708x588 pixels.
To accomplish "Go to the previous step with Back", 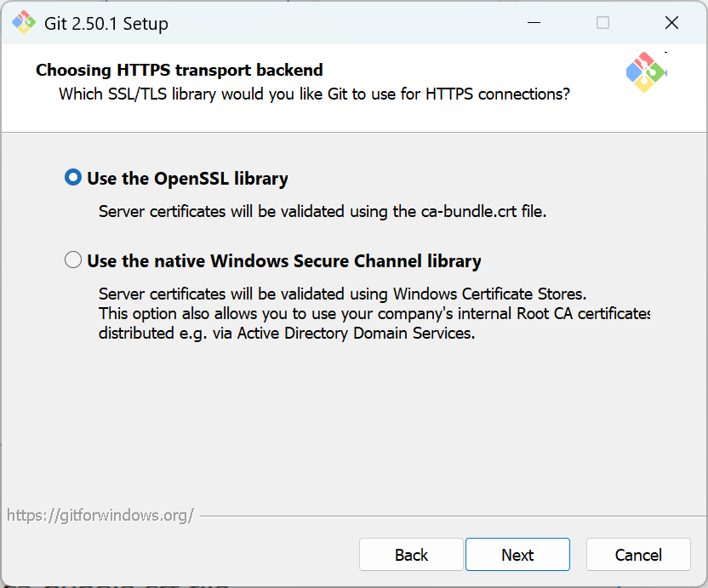I will point(411,555).
